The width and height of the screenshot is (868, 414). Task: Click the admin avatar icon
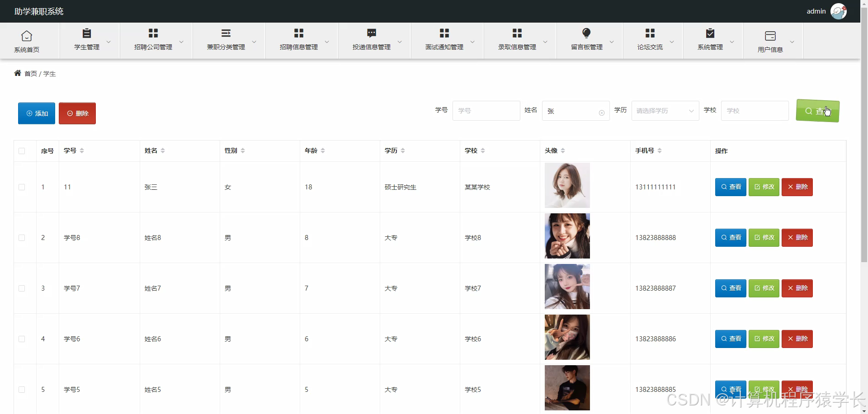point(839,11)
